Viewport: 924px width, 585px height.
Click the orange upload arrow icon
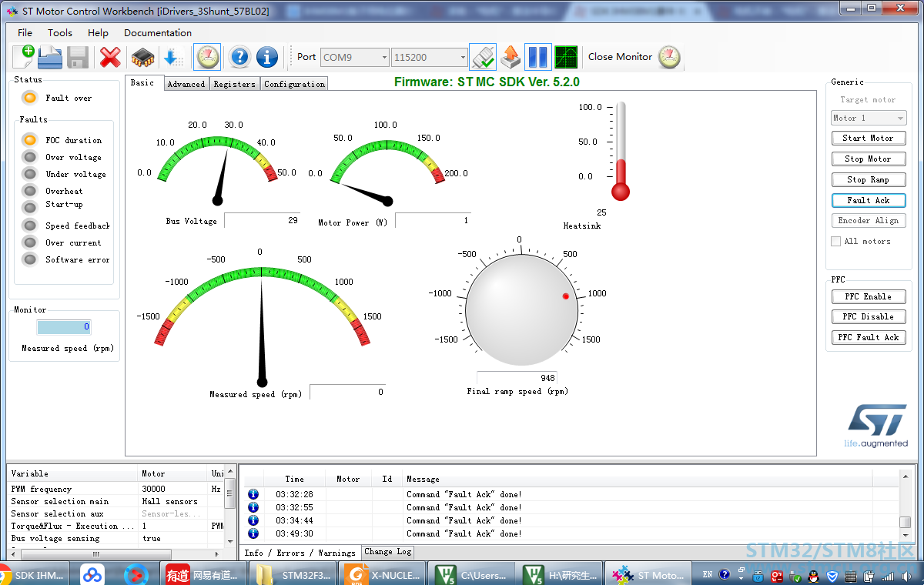(x=511, y=57)
